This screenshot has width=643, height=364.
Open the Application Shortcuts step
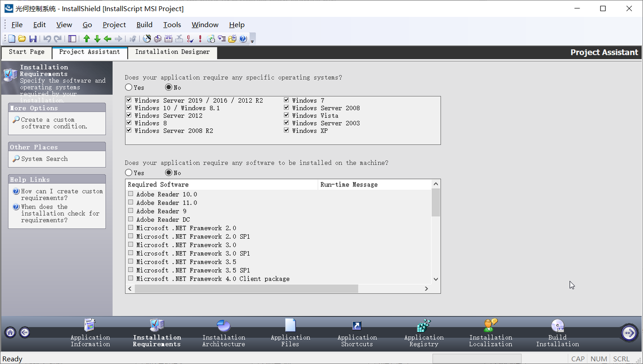[x=357, y=333]
